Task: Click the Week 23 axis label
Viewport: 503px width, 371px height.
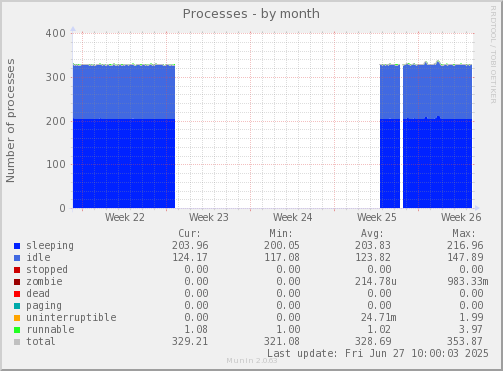Action: (x=209, y=218)
